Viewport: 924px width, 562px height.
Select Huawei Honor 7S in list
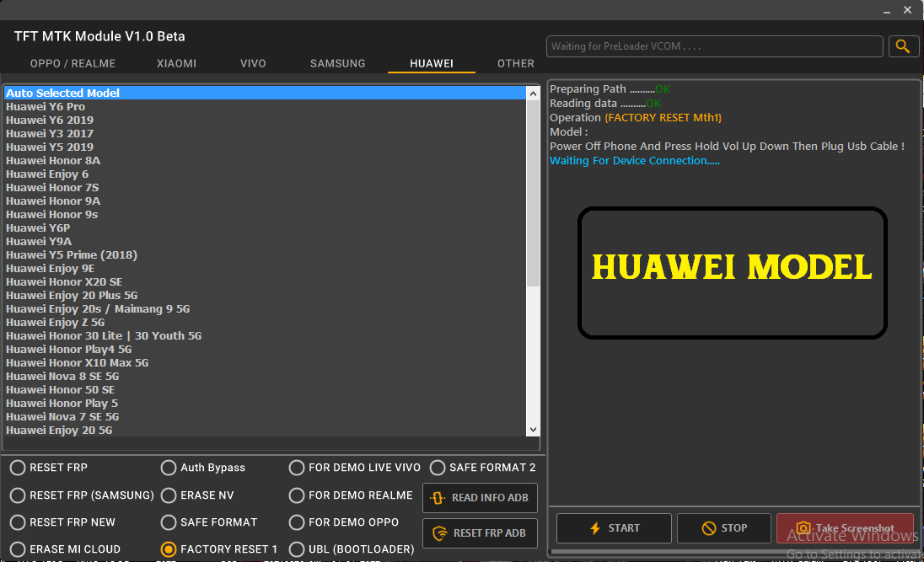click(x=265, y=188)
